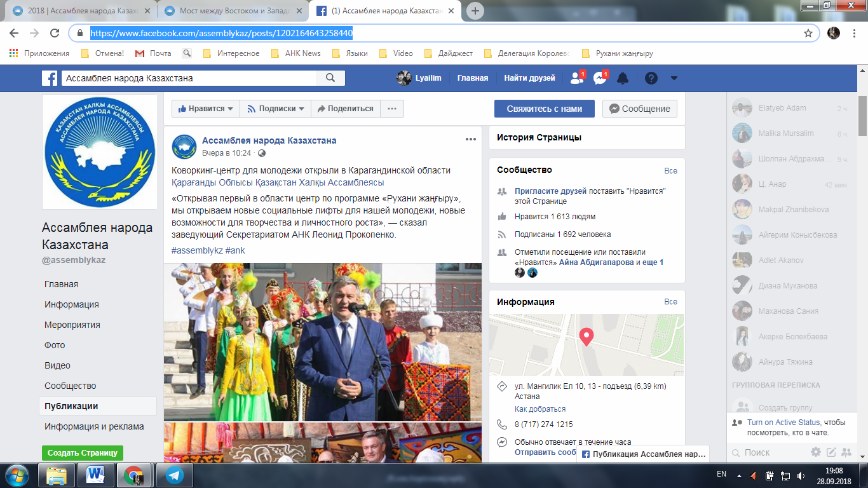Click the Facebook search input field

tap(189, 78)
